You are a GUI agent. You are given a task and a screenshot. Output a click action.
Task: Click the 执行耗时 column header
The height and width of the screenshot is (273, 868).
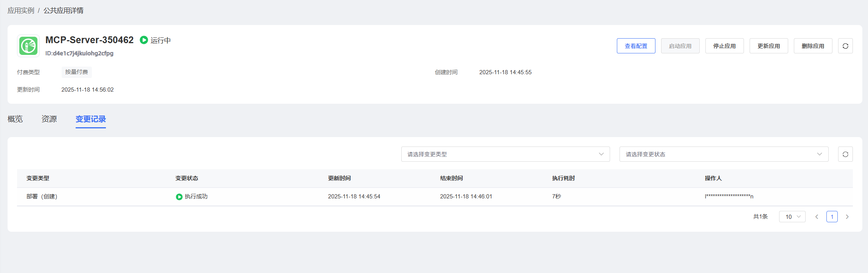click(x=564, y=178)
